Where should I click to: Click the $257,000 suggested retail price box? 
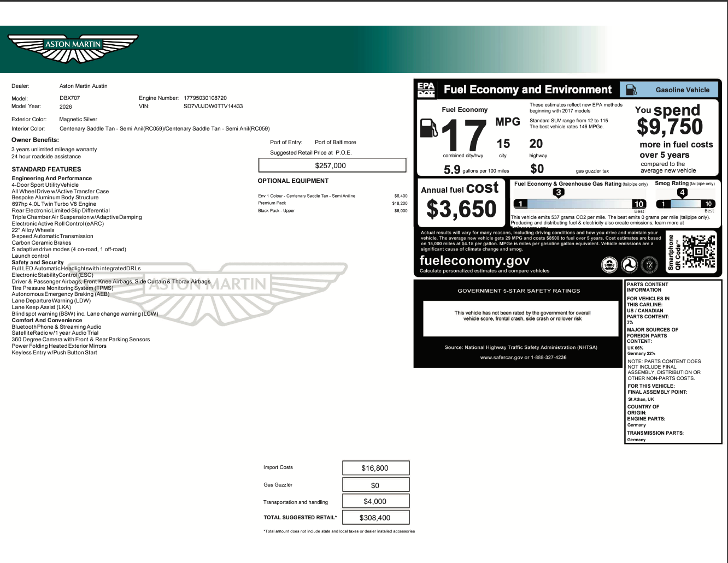[x=332, y=165]
